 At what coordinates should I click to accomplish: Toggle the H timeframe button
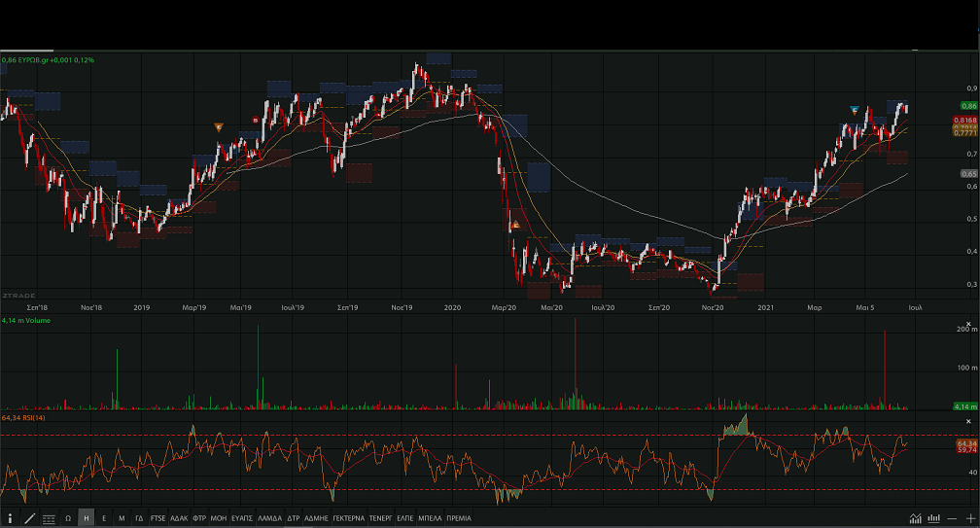click(87, 519)
